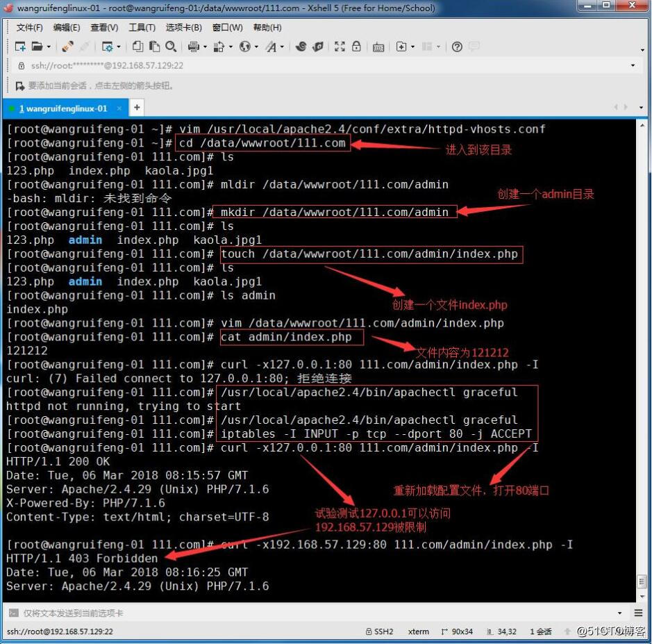This screenshot has height=644, width=652.
Task: Launch Xftp from the toolbar icon
Action: pyautogui.click(x=301, y=47)
